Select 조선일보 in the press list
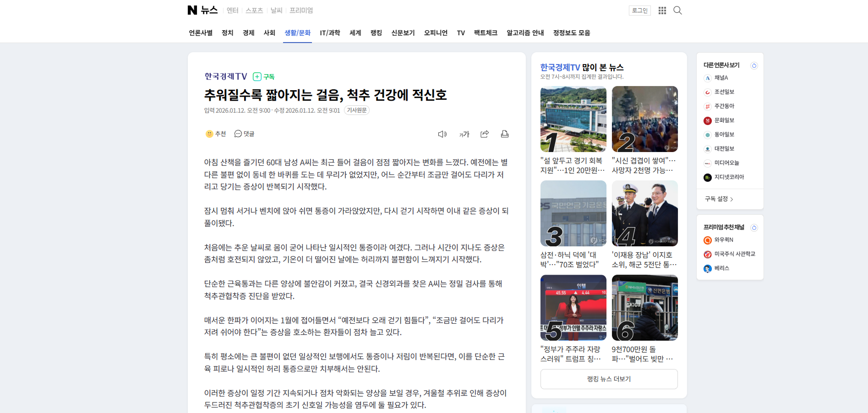The width and height of the screenshot is (868, 413). coord(724,92)
